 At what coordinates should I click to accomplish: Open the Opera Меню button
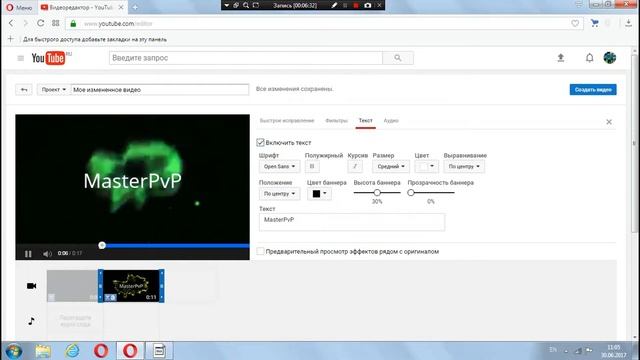point(19,7)
